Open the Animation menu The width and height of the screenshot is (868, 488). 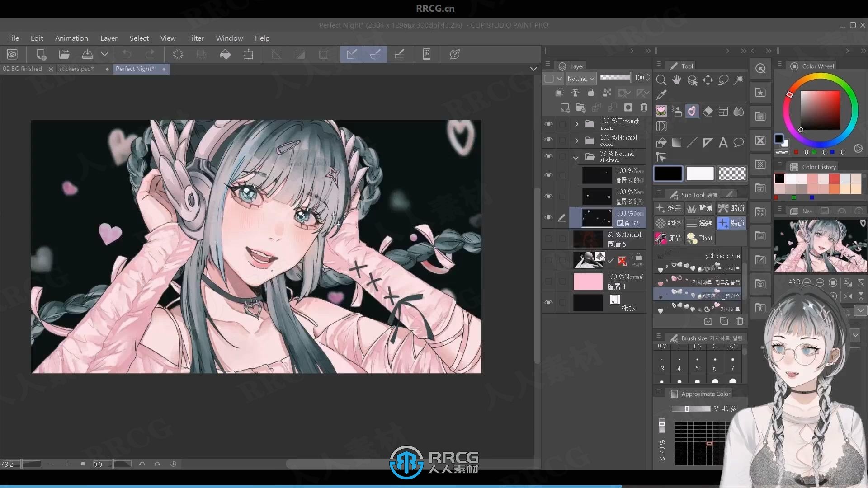(x=71, y=38)
